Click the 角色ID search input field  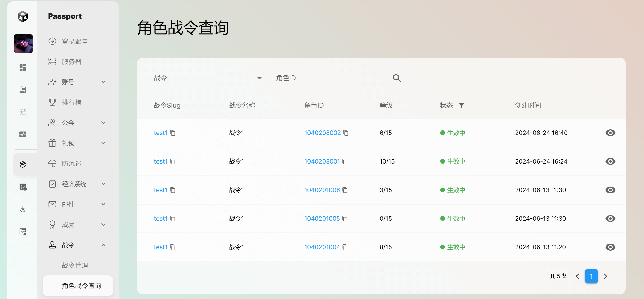(x=331, y=78)
